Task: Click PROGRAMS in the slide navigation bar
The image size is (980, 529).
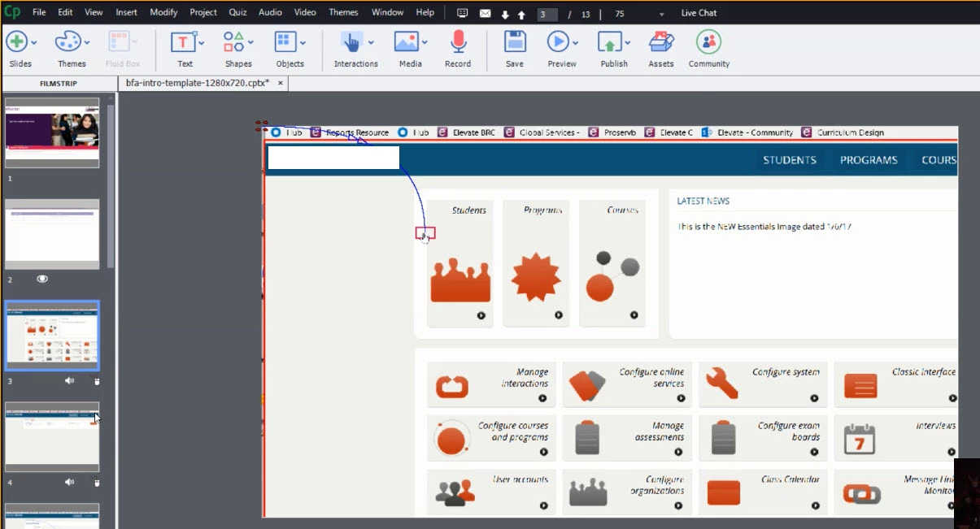Action: pyautogui.click(x=869, y=160)
